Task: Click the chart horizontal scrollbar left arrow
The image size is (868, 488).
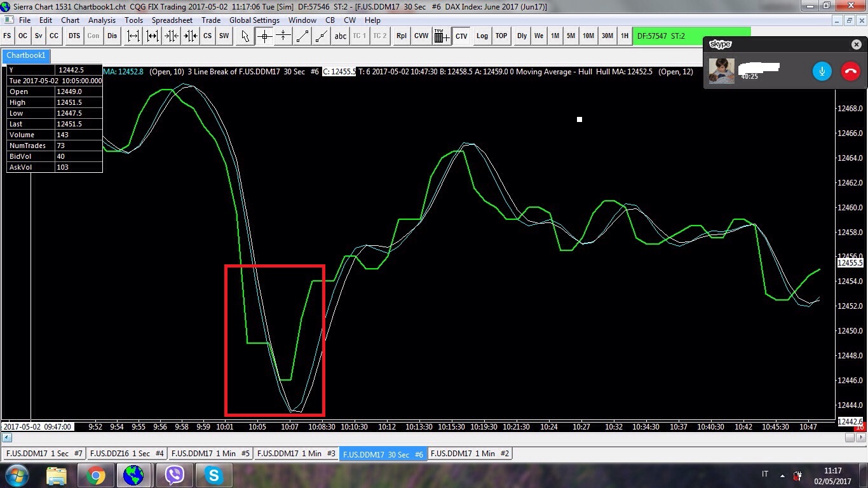Action: 6,438
